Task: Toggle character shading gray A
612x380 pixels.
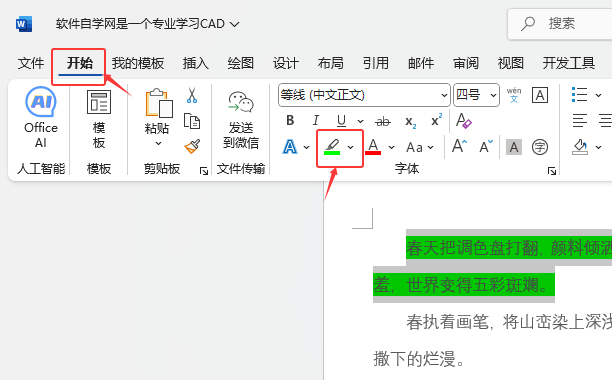Action: [x=514, y=147]
